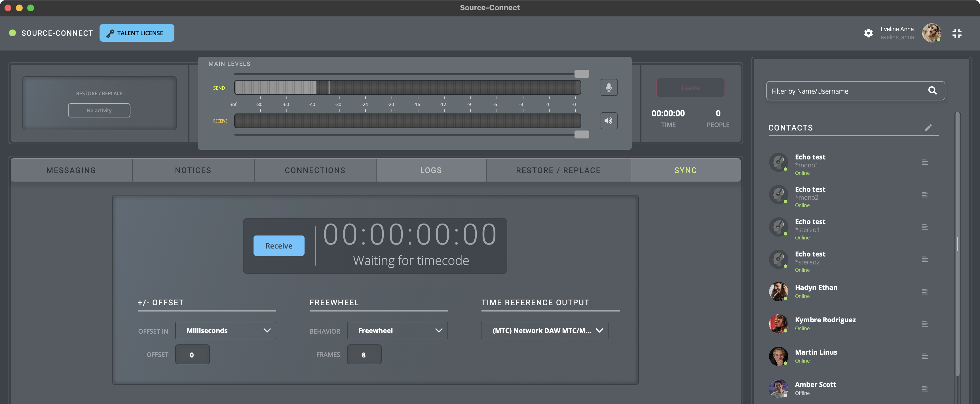Open options icon beside Martin Linus
The height and width of the screenshot is (404, 980).
click(x=925, y=356)
